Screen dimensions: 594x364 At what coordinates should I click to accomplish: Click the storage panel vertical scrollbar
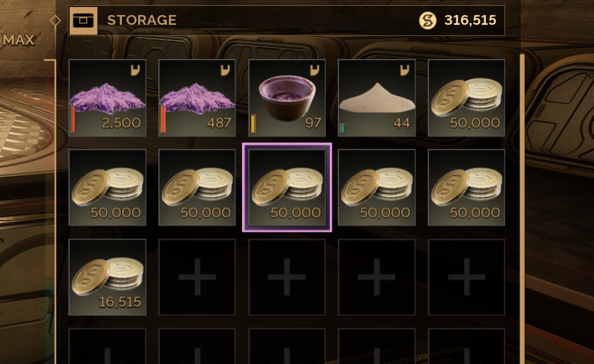pos(522,209)
